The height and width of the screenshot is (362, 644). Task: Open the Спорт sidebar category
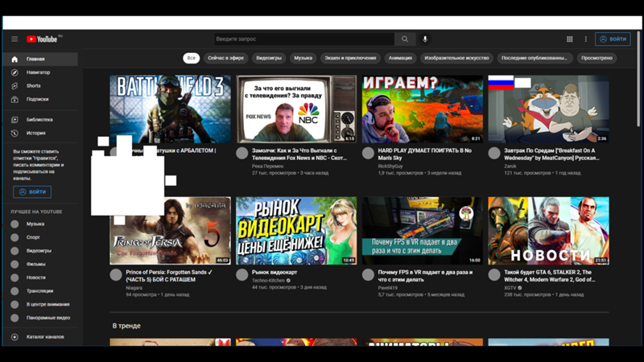40,237
